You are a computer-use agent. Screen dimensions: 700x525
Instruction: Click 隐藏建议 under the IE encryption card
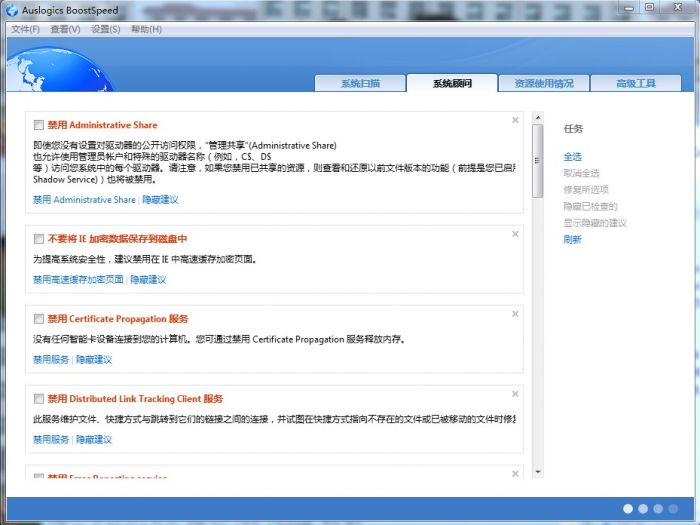148,279
